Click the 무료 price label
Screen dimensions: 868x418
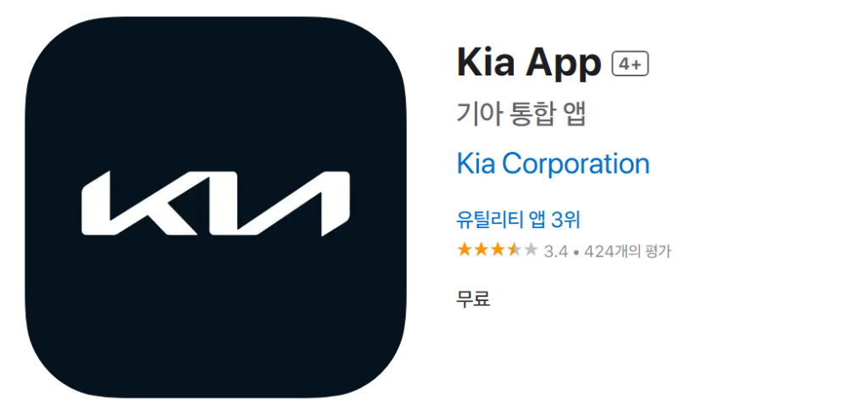coord(473,298)
